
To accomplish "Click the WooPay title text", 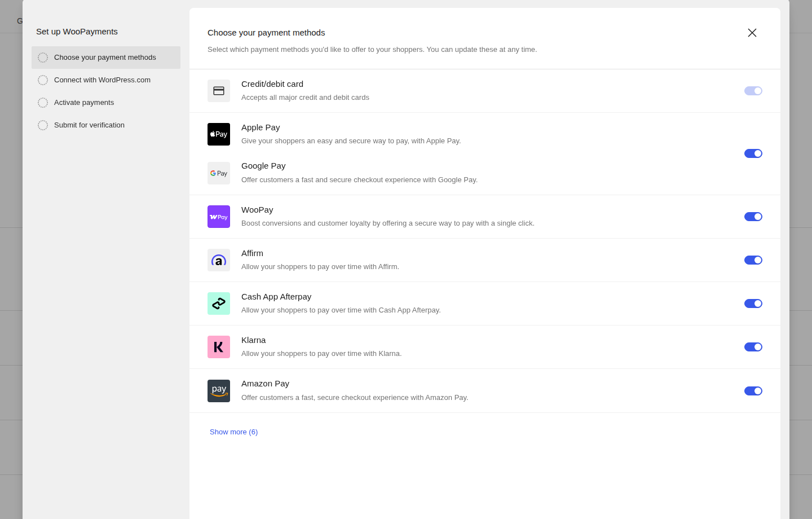I will point(257,210).
